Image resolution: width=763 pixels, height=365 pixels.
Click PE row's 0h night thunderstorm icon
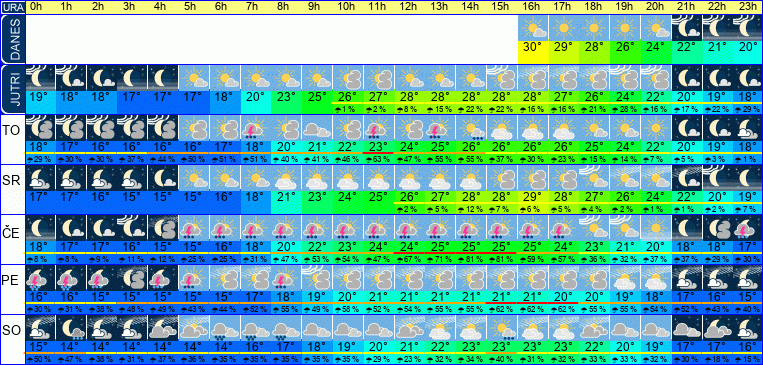(40, 278)
